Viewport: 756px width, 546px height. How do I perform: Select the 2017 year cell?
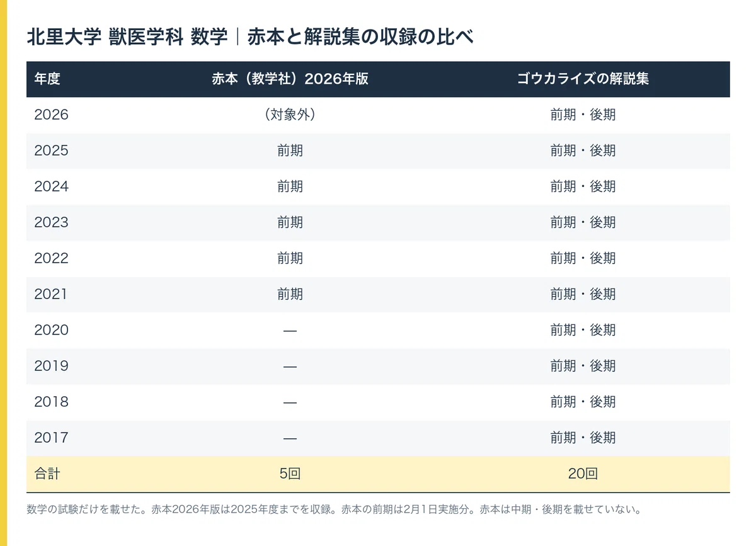point(51,438)
